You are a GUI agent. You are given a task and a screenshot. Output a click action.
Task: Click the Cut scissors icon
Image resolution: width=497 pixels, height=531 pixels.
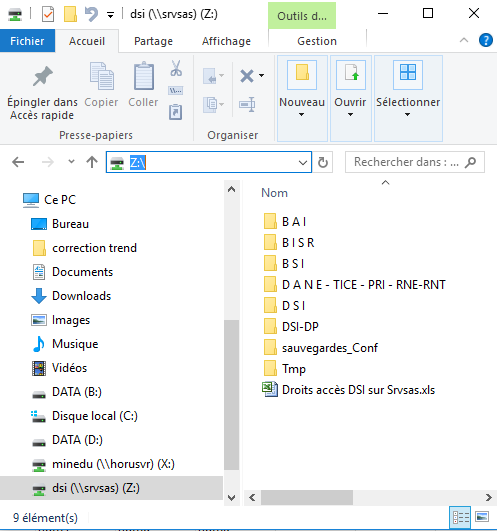[176, 68]
